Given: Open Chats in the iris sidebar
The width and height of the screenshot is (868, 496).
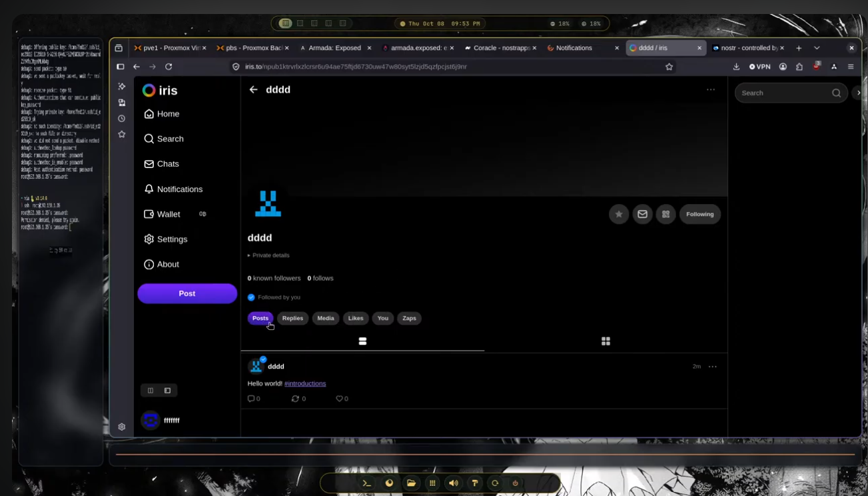Looking at the screenshot, I should [162, 164].
